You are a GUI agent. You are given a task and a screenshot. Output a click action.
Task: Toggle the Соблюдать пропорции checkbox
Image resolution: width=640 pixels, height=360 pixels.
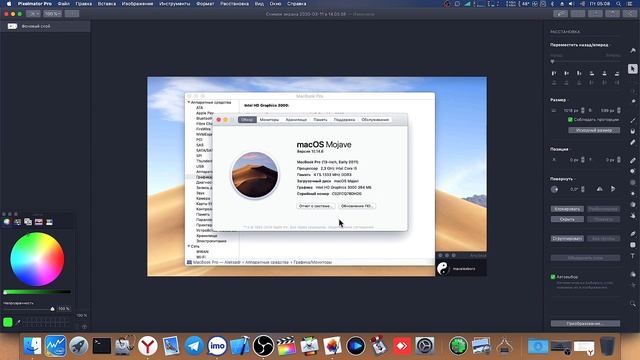coord(570,120)
